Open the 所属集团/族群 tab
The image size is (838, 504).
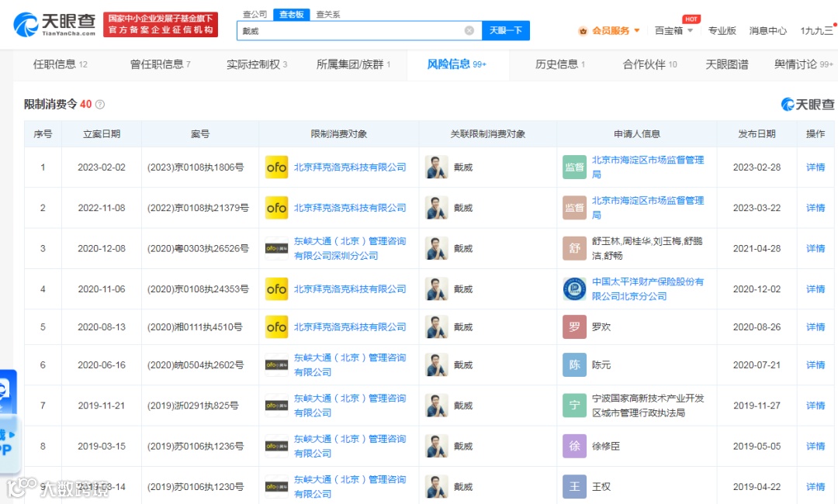pos(353,64)
